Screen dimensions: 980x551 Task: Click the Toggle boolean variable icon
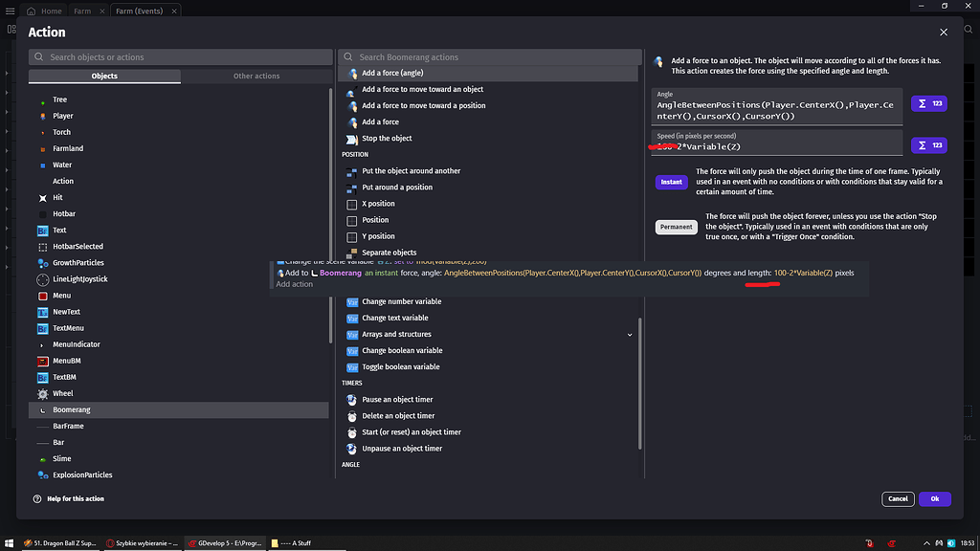click(x=352, y=367)
